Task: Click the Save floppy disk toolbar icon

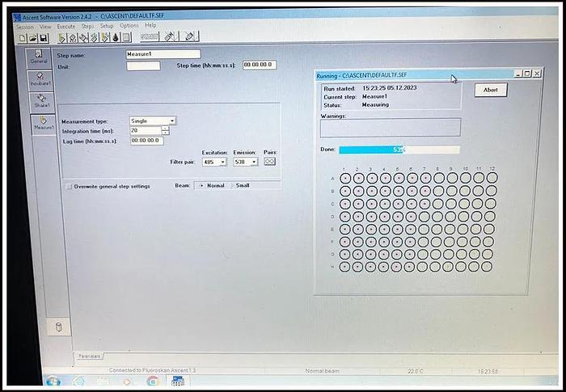Action: [44, 38]
